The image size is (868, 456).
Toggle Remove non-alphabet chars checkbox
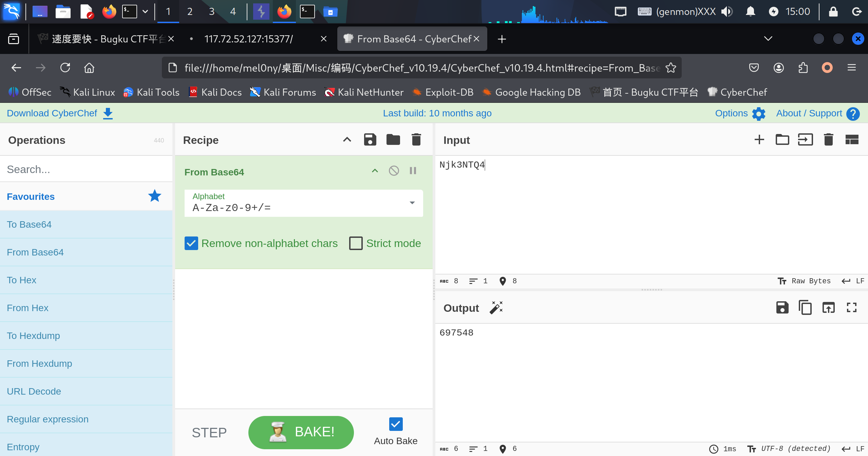click(191, 243)
